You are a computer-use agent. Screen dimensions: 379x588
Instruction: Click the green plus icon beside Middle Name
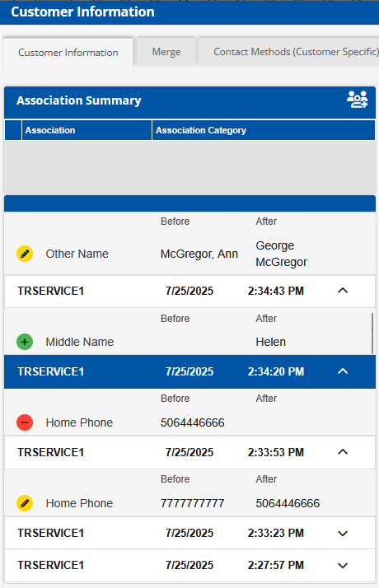25,342
